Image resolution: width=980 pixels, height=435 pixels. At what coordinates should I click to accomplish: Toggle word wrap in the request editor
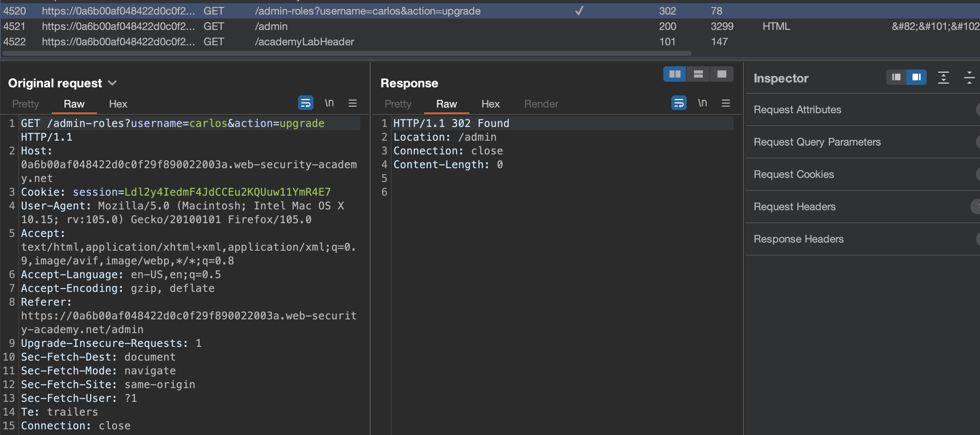pyautogui.click(x=305, y=103)
